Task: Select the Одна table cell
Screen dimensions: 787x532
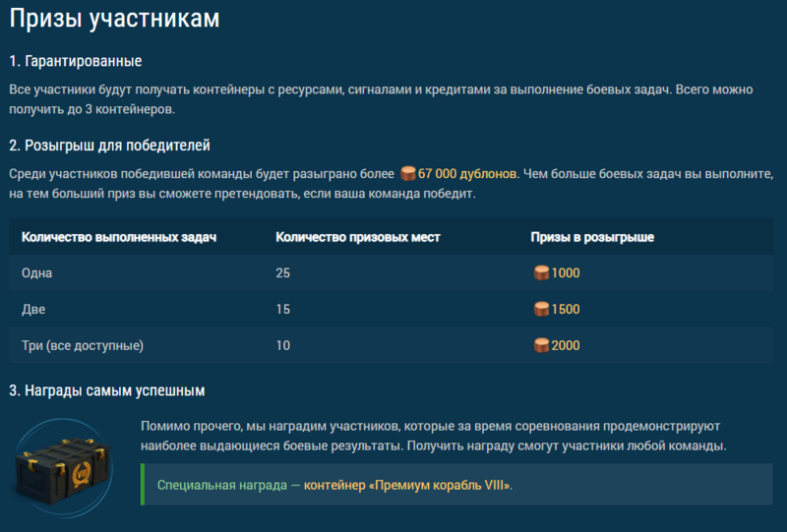Action: 36,273
